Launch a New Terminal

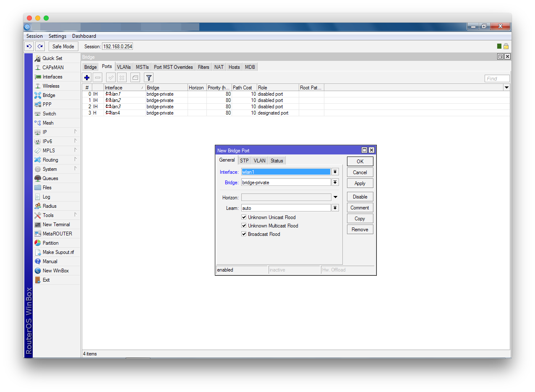(x=56, y=225)
